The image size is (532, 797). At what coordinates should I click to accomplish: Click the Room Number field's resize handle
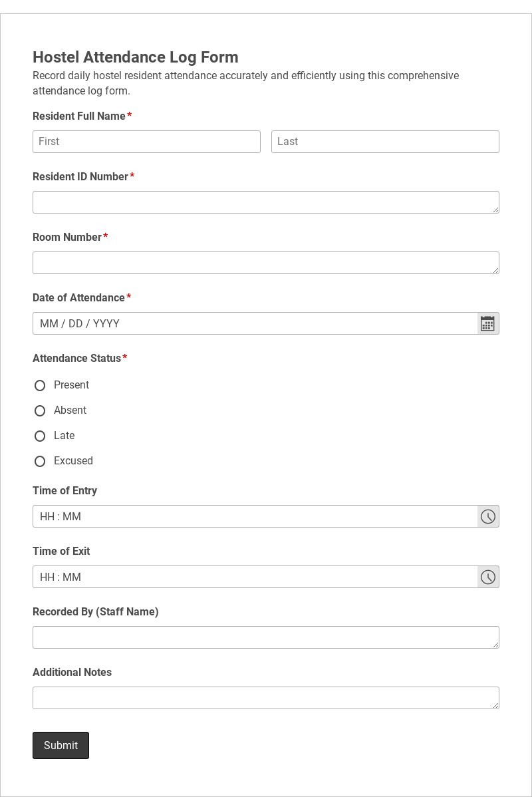[495, 270]
